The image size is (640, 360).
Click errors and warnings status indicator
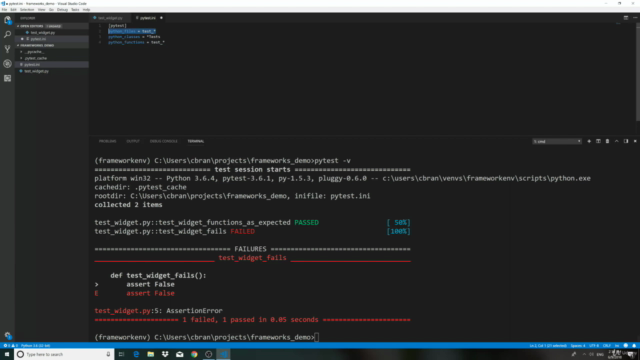coord(10,346)
